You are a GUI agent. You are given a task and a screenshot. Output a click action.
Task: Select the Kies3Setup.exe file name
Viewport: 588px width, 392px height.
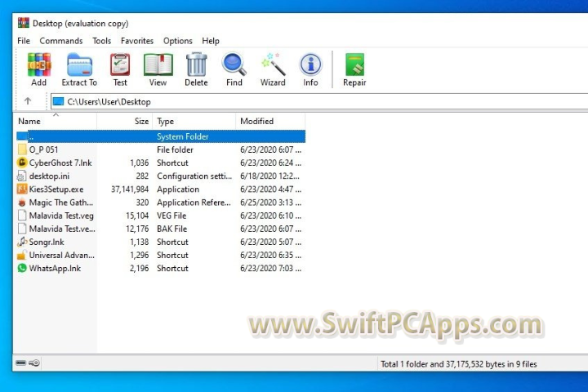(x=56, y=189)
